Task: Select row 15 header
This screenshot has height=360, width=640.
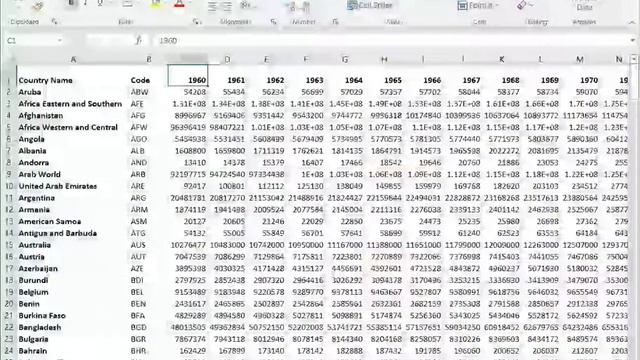Action: click(x=9, y=245)
